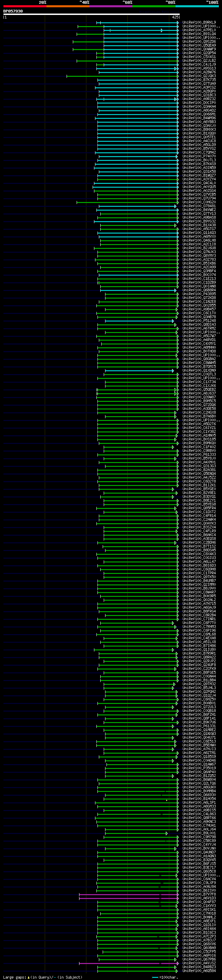Open hit UniRef100_B9ILQ4
This screenshot has height=980, width=222.
click(199, 34)
